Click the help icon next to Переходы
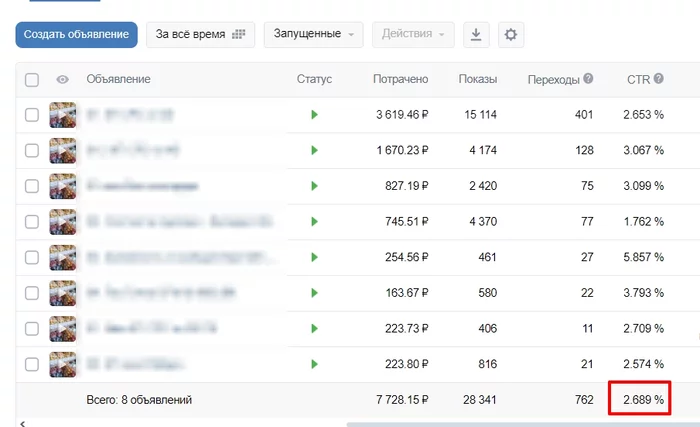Screen dimensions: 700x427 588,79
